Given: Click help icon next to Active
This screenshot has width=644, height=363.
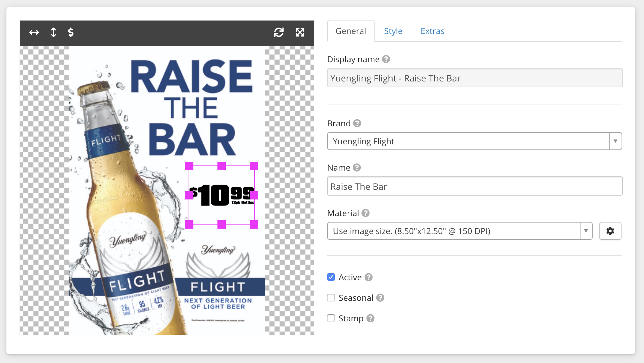Looking at the screenshot, I should [x=369, y=277].
